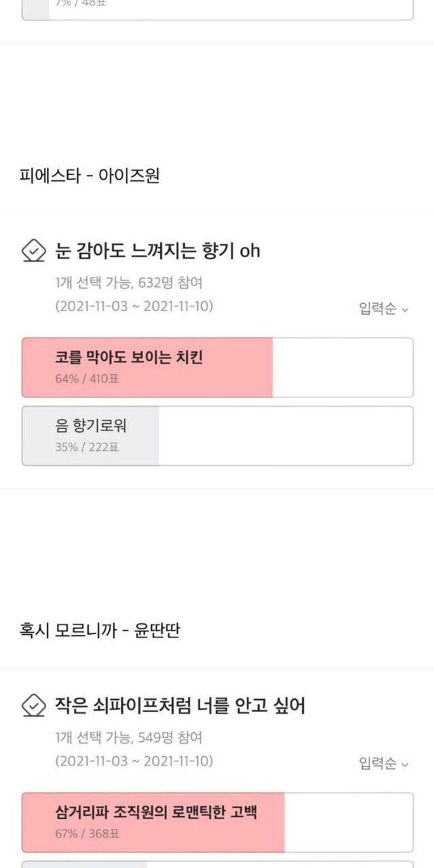Select the partially visible option at the bottom edge
434x868 pixels.
[x=217, y=865]
